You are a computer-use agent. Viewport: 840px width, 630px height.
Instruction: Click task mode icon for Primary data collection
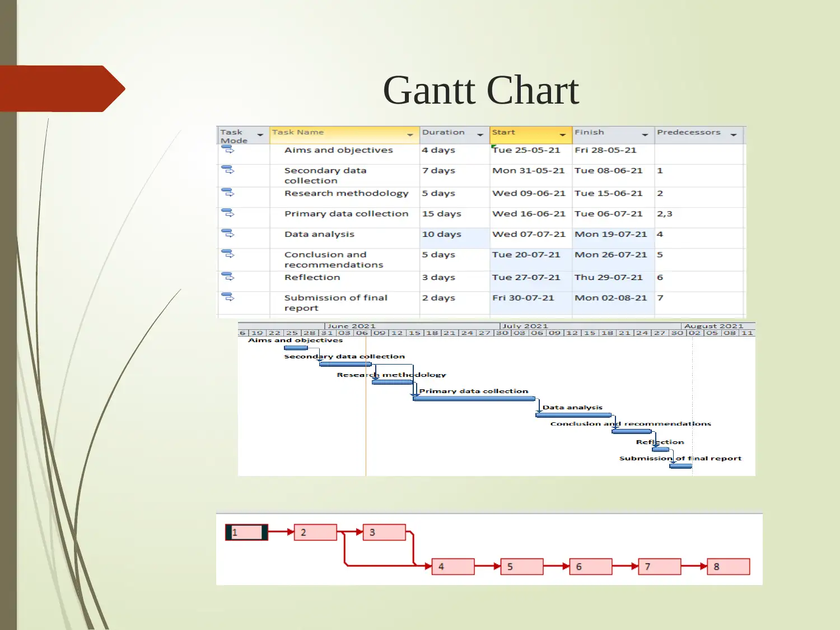228,213
